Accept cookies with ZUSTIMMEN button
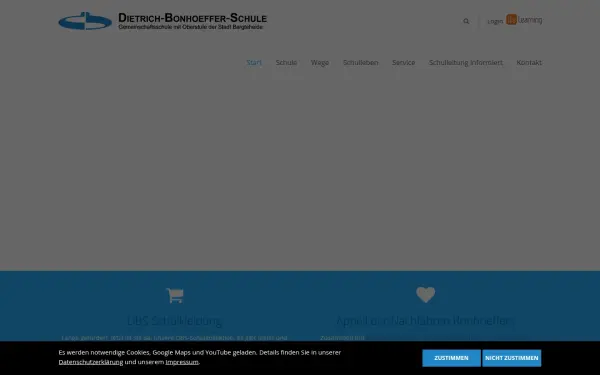The height and width of the screenshot is (375, 600). [x=451, y=358]
